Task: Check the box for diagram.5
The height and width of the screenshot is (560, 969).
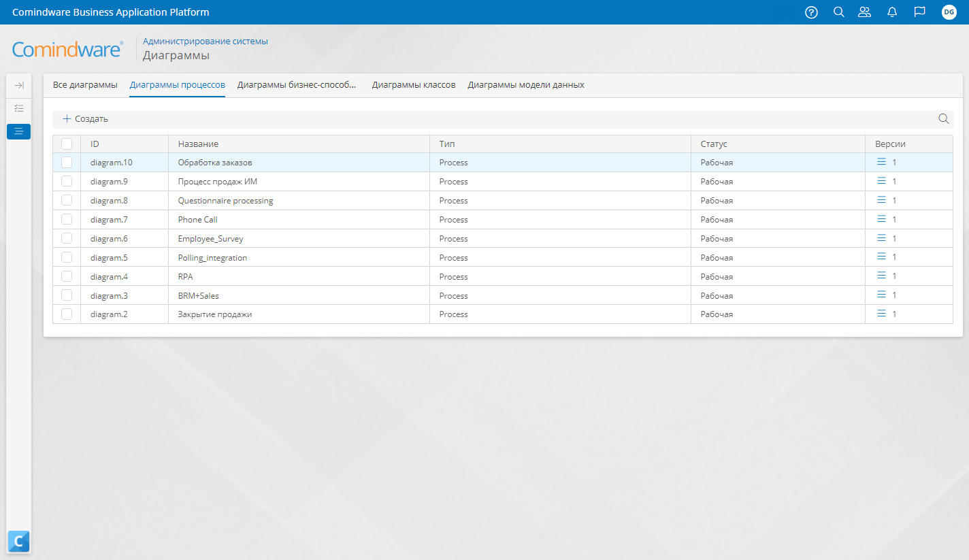Action: [67, 257]
